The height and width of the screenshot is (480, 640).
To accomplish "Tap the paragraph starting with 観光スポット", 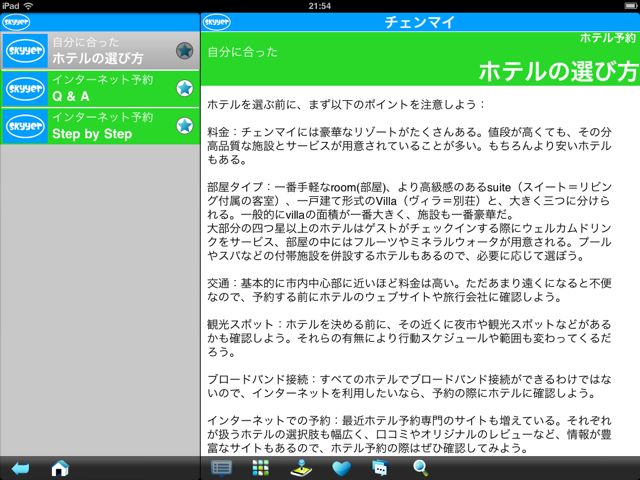I will coord(409,338).
